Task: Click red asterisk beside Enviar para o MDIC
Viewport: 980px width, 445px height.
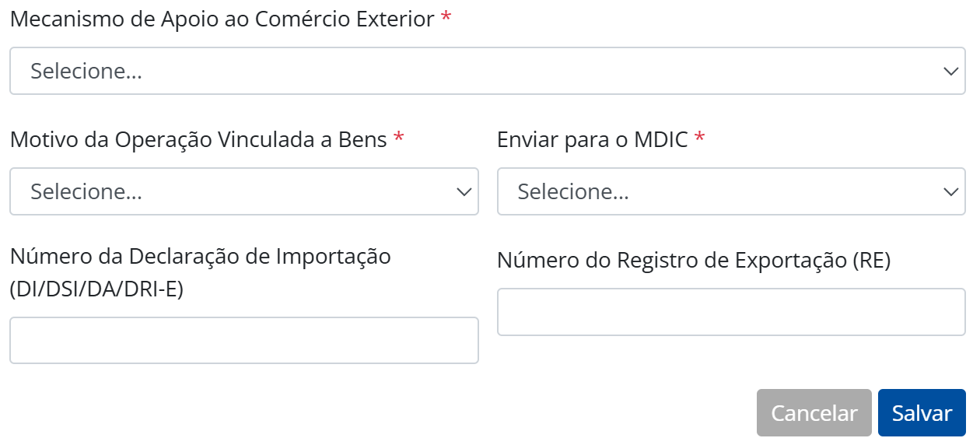Action: tap(700, 139)
